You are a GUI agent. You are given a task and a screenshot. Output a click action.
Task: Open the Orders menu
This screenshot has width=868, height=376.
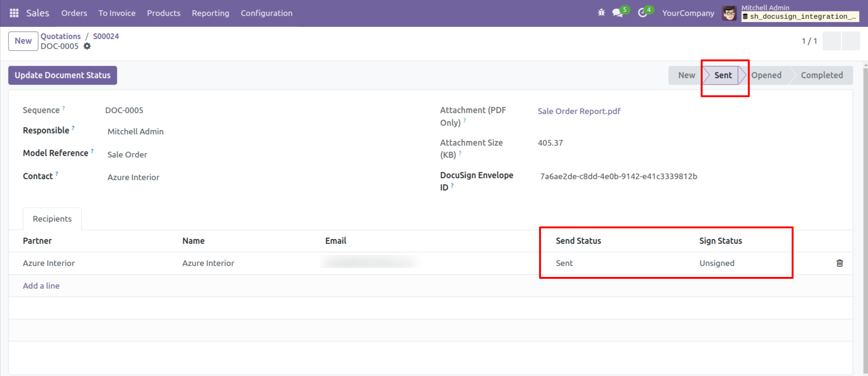pyautogui.click(x=74, y=13)
